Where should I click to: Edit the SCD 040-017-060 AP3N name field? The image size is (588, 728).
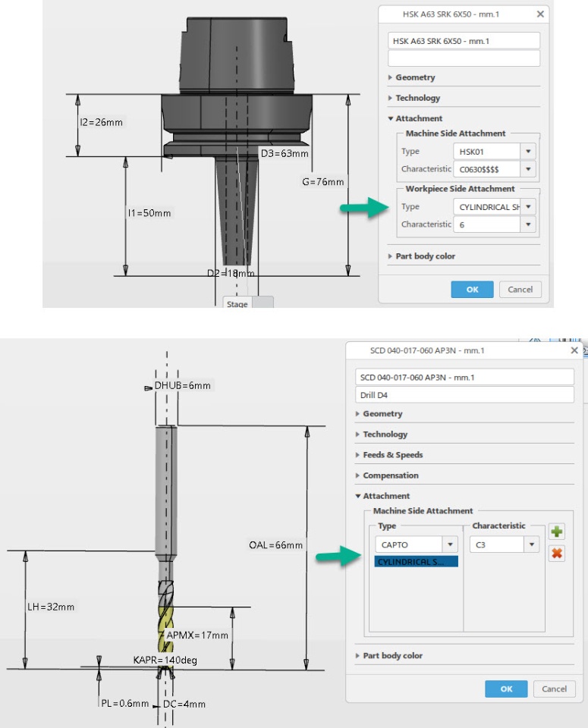(464, 378)
